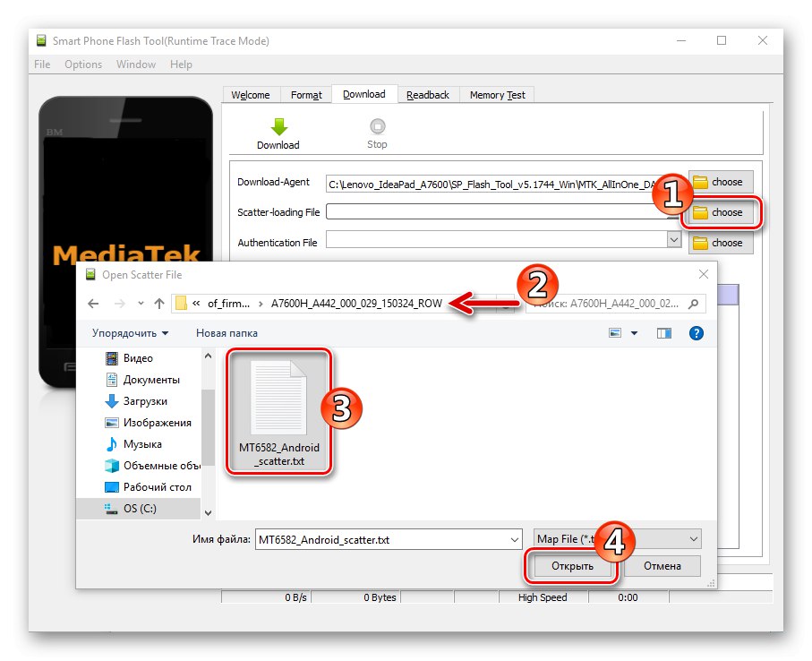This screenshot has height=661, width=812.
Task: Open the Options menu
Action: 82,64
